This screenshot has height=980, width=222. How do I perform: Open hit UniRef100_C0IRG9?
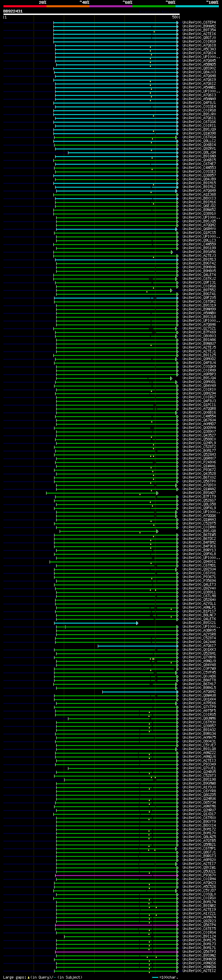pyautogui.click(x=199, y=41)
